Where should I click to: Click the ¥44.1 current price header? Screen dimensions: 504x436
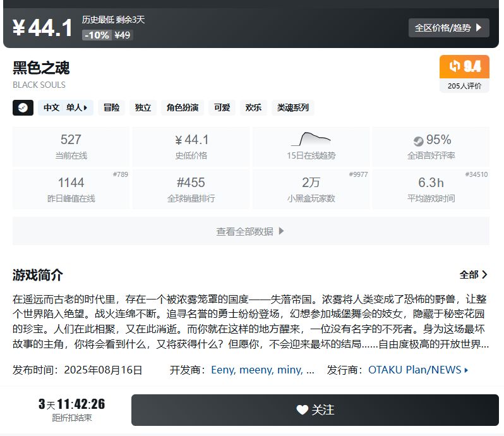pyautogui.click(x=42, y=28)
